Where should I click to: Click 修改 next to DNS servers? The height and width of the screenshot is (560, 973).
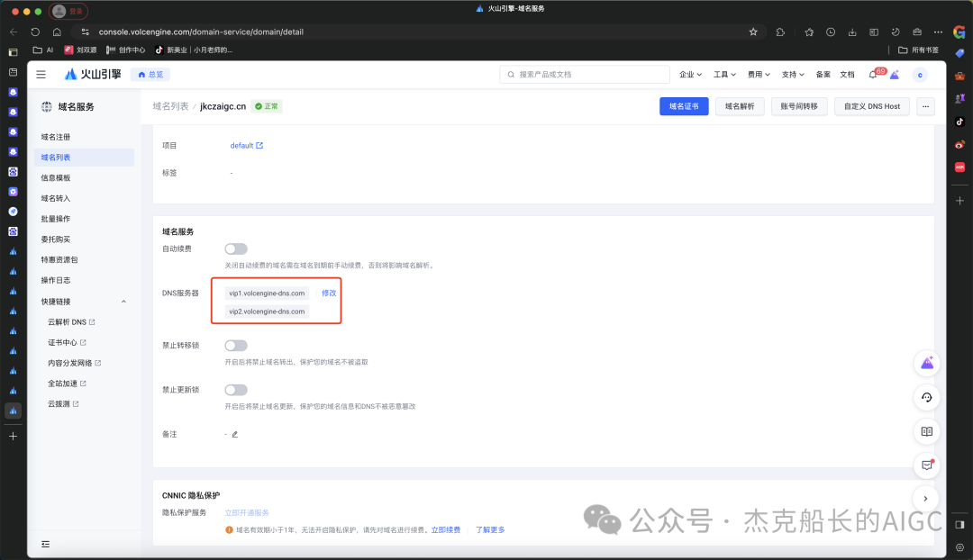tap(329, 294)
